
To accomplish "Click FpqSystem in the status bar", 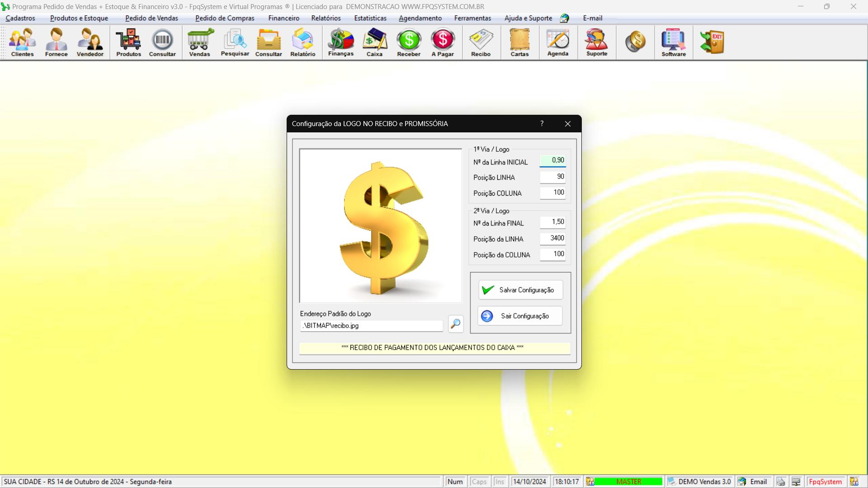I will coord(826,482).
